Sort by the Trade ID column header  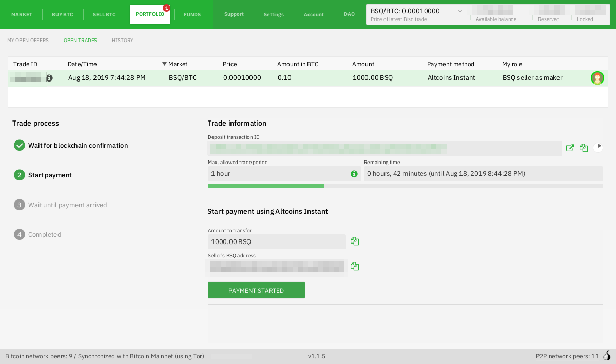click(26, 64)
